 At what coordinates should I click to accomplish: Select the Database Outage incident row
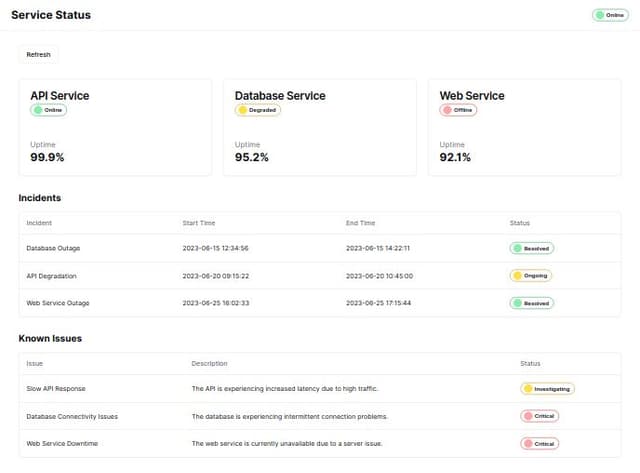[x=54, y=248]
